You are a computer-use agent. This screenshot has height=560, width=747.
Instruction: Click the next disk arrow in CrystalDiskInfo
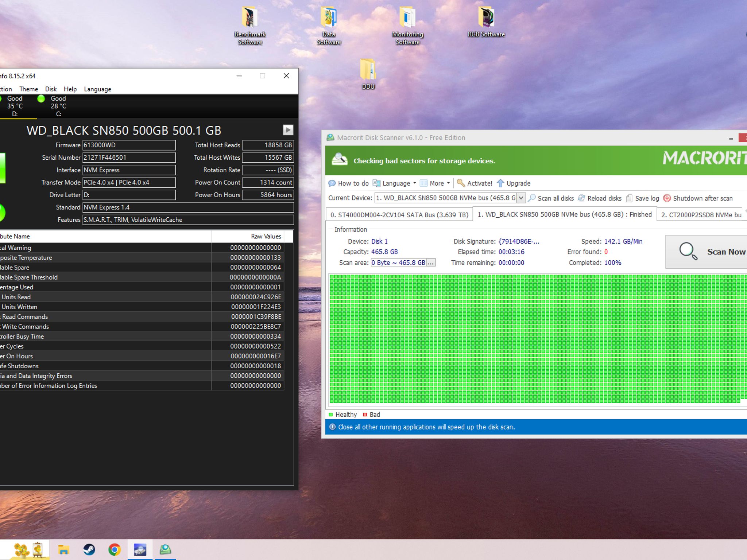click(288, 130)
